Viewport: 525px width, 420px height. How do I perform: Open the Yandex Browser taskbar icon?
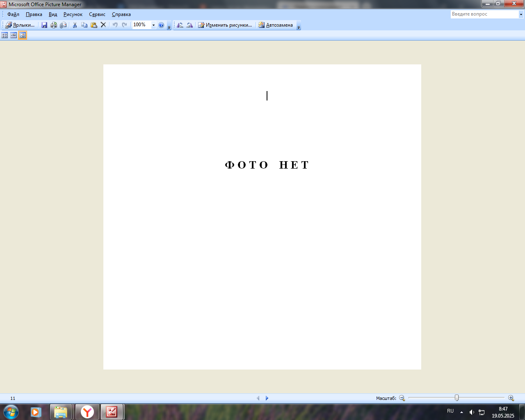87,412
